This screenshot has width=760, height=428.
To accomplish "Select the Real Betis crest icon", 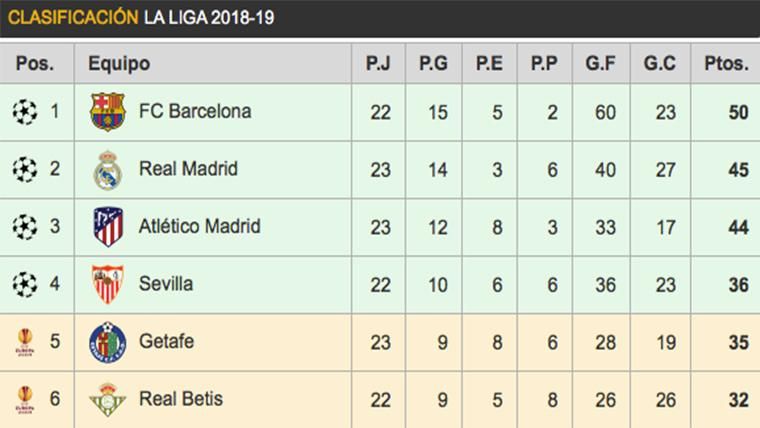I will coord(106,399).
